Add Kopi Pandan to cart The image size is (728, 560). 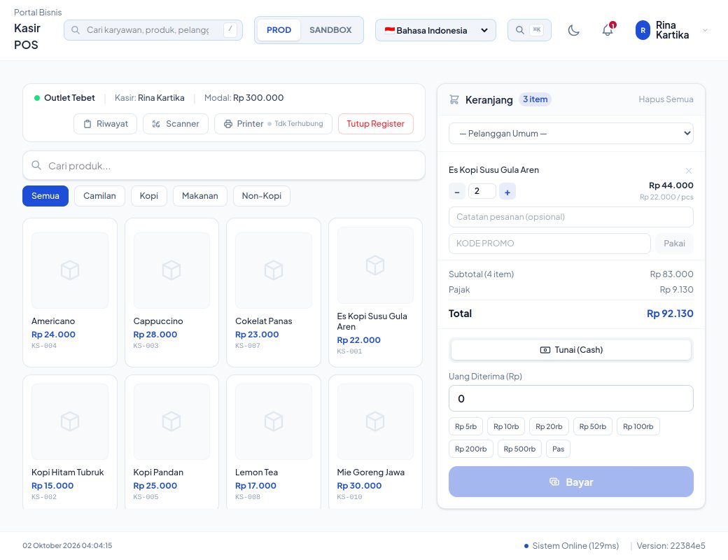(x=171, y=441)
